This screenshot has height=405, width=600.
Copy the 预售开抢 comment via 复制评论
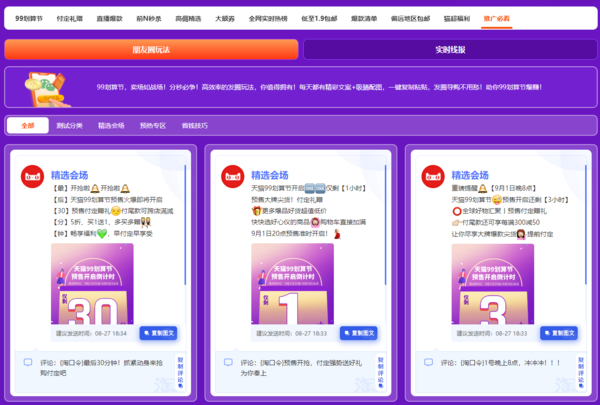pos(381,372)
